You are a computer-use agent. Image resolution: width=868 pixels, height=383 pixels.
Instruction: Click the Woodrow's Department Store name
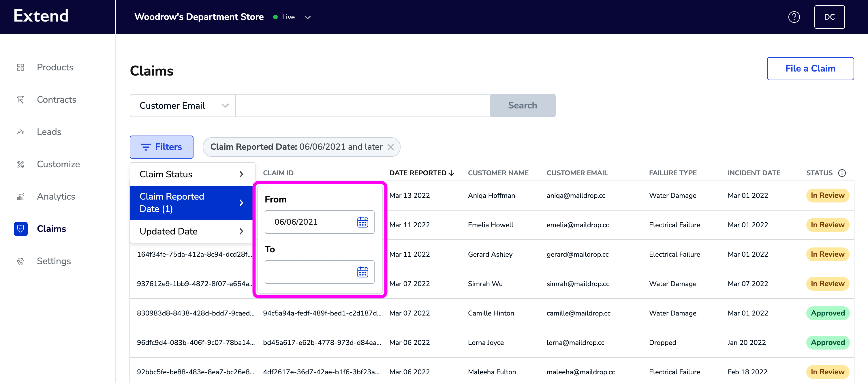pyautogui.click(x=199, y=17)
